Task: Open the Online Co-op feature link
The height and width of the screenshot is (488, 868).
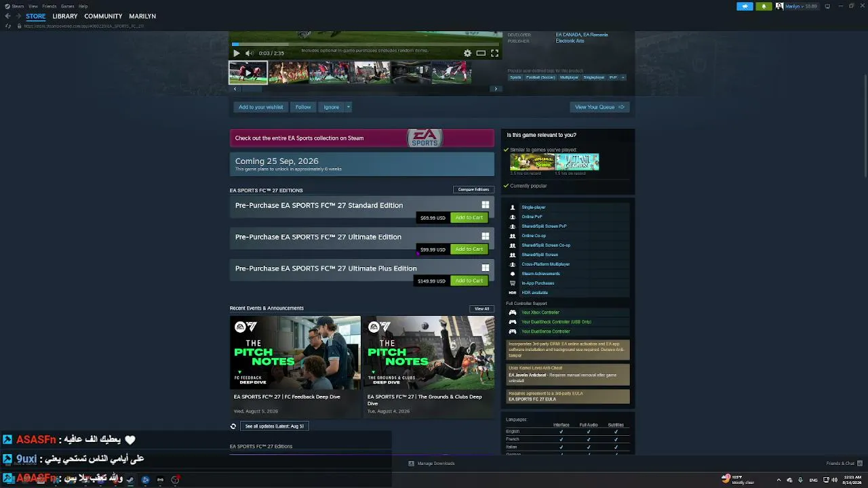Action: pos(534,236)
